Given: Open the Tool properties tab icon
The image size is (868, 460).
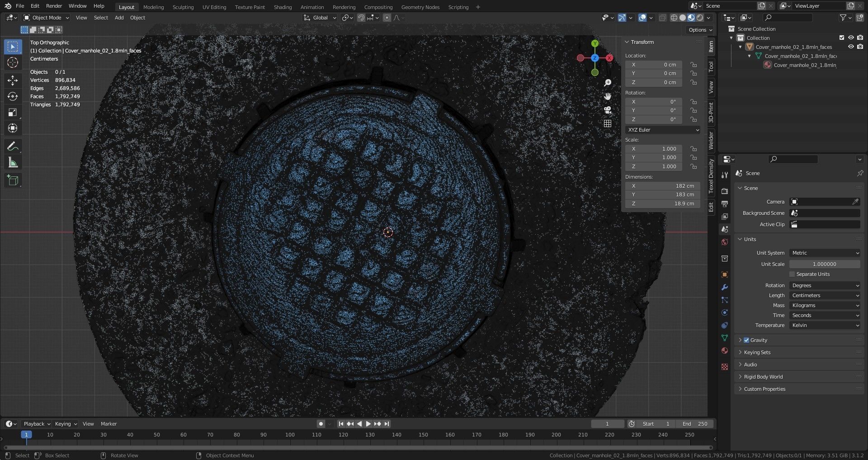Looking at the screenshot, I should (x=725, y=175).
